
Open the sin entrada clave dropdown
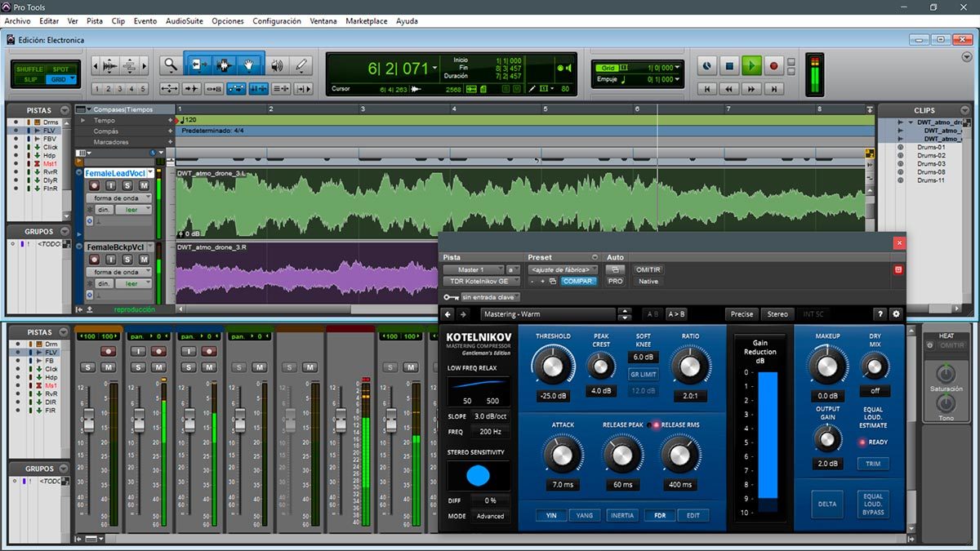click(x=491, y=298)
